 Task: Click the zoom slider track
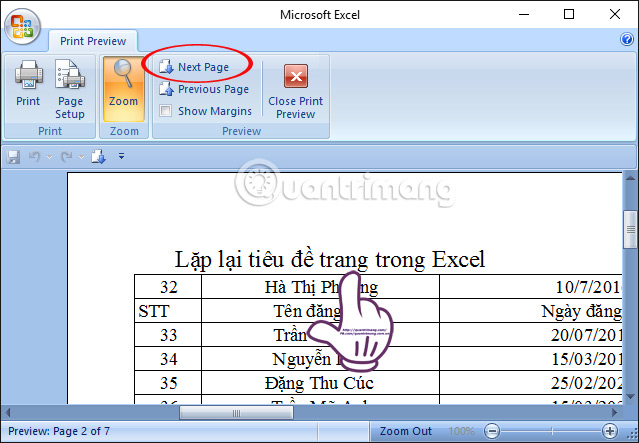coord(551,431)
